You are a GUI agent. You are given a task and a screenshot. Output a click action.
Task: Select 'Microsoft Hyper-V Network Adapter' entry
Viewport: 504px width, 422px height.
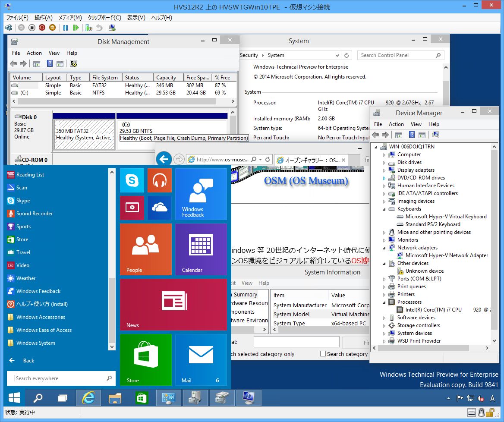pyautogui.click(x=447, y=255)
